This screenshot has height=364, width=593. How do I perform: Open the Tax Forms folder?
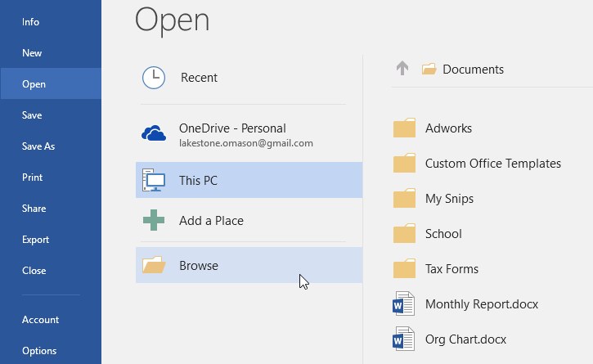click(451, 269)
